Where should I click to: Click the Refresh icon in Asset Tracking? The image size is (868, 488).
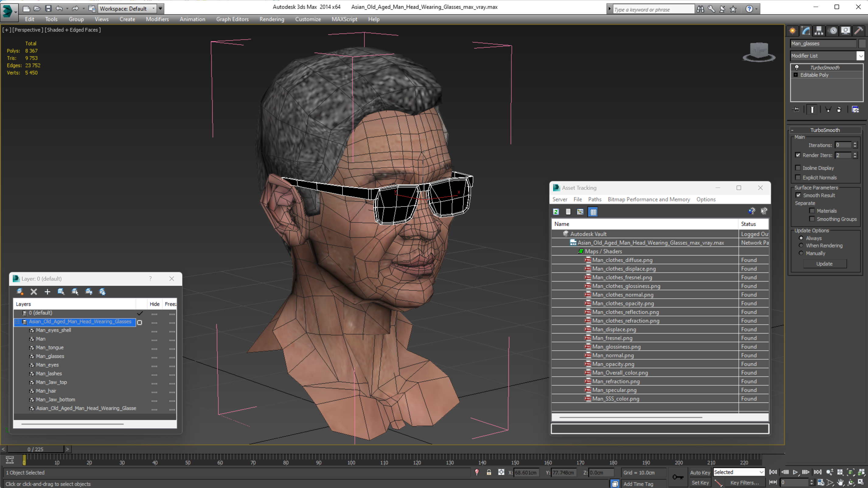pyautogui.click(x=556, y=212)
